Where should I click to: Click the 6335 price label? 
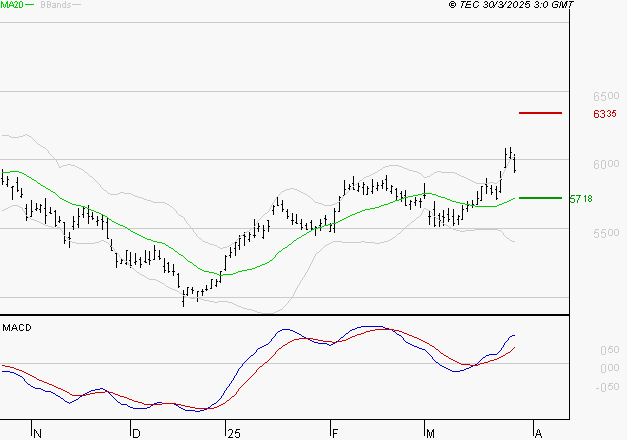[605, 114]
